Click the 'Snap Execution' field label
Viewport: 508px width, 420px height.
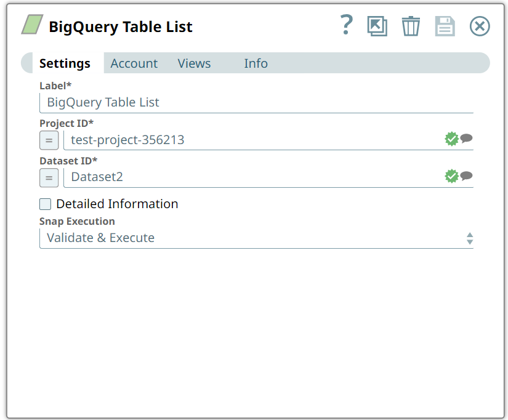[77, 221]
